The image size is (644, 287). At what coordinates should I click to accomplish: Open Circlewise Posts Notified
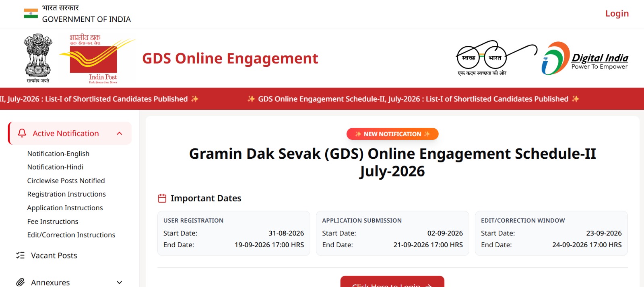point(66,180)
